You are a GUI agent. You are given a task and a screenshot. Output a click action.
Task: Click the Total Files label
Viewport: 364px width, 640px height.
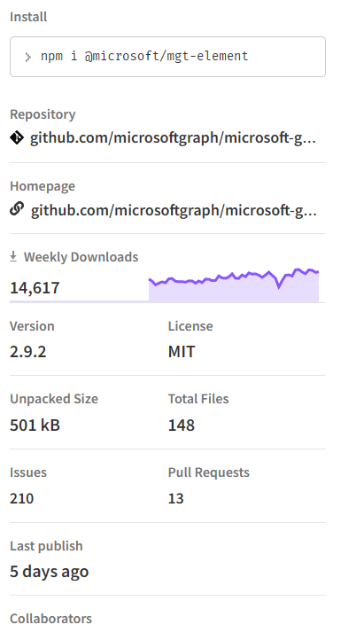[198, 399]
